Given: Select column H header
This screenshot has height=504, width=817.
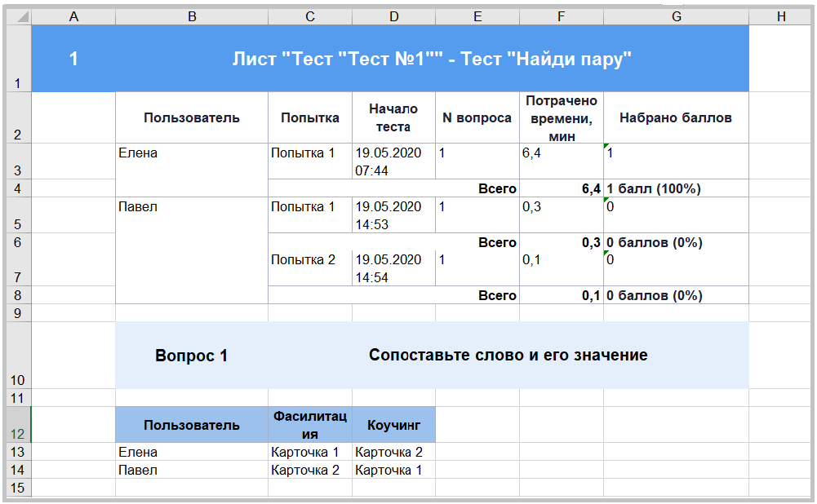Looking at the screenshot, I should pyautogui.click(x=780, y=16).
